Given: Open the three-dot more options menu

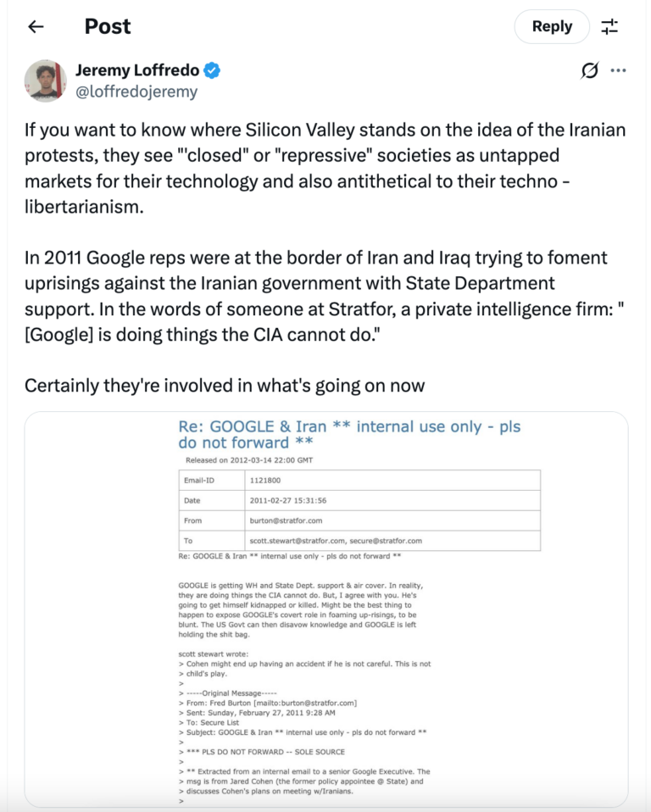Looking at the screenshot, I should tap(618, 71).
